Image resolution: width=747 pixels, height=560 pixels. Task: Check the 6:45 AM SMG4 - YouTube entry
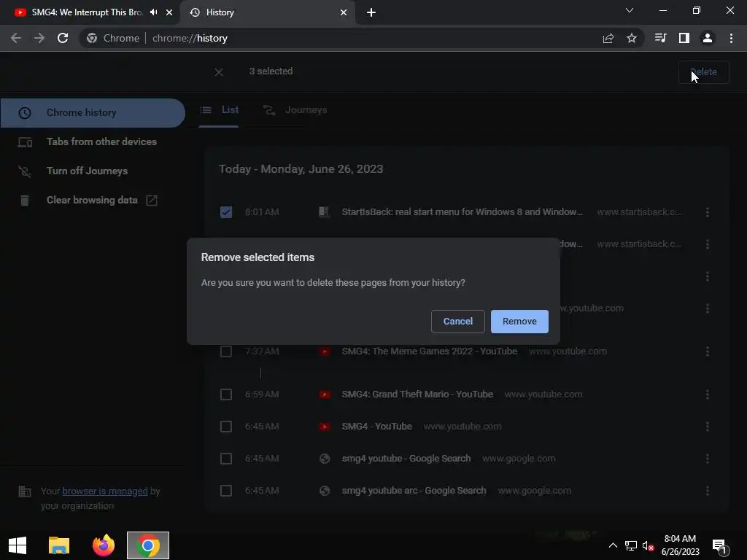pyautogui.click(x=226, y=426)
